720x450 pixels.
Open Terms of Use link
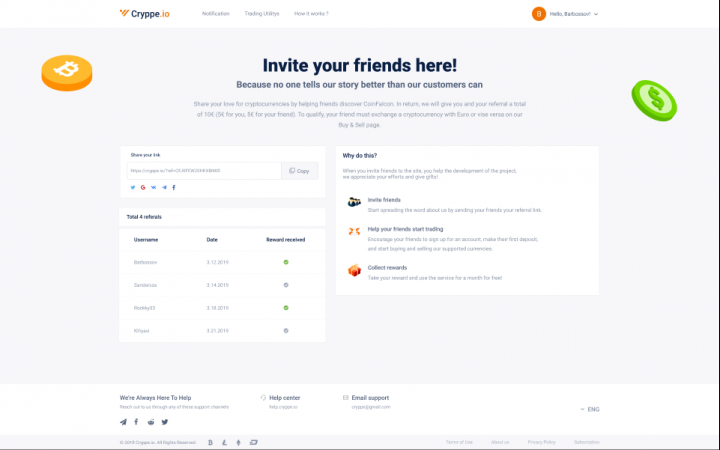click(459, 442)
